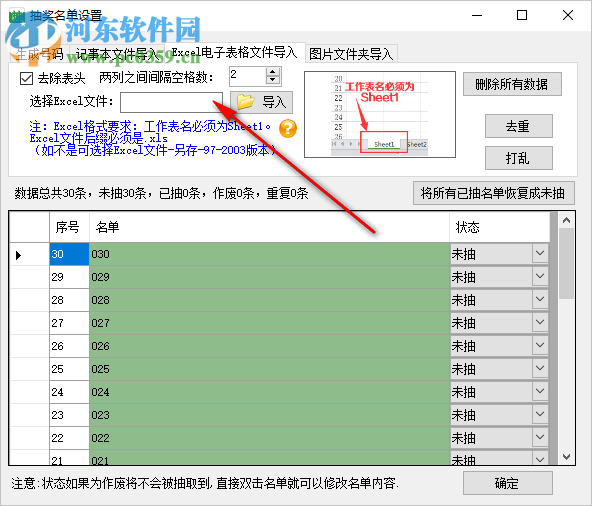Viewport: 592px width, 506px height.
Task: Switch to the 记事本文件导入 tab
Action: tap(117, 54)
